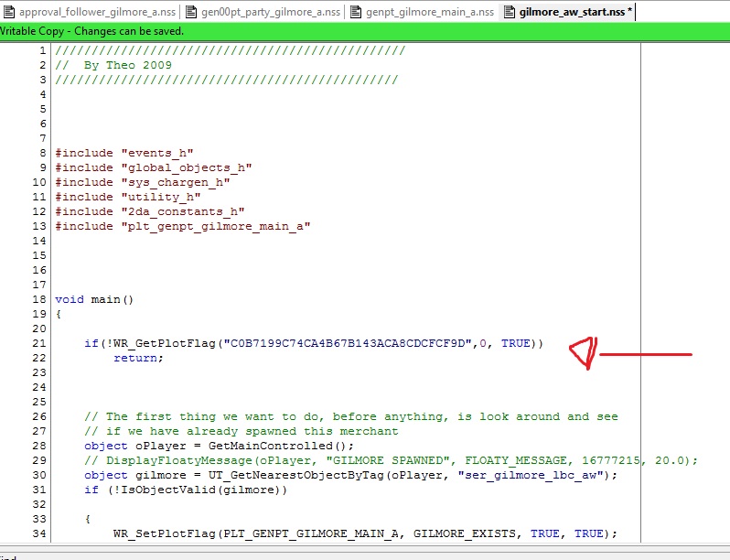730x560 pixels.
Task: Click the file icon on gilmore_aw_start tab
Action: [510, 12]
